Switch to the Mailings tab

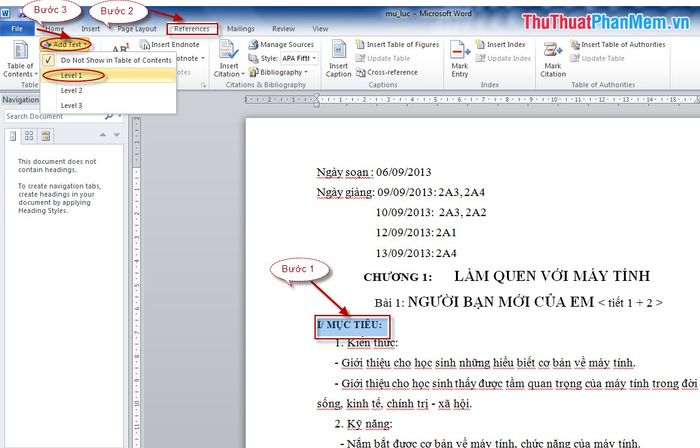click(x=241, y=29)
